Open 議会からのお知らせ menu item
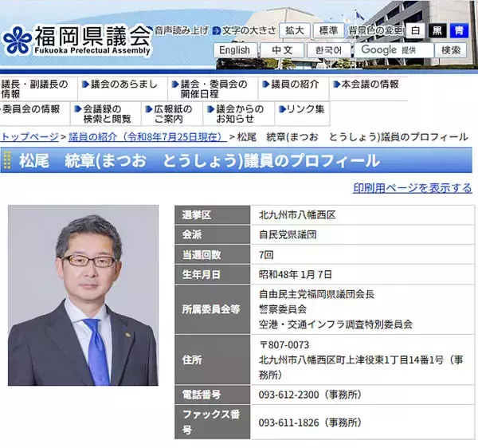This screenshot has width=478, height=448. point(239,114)
